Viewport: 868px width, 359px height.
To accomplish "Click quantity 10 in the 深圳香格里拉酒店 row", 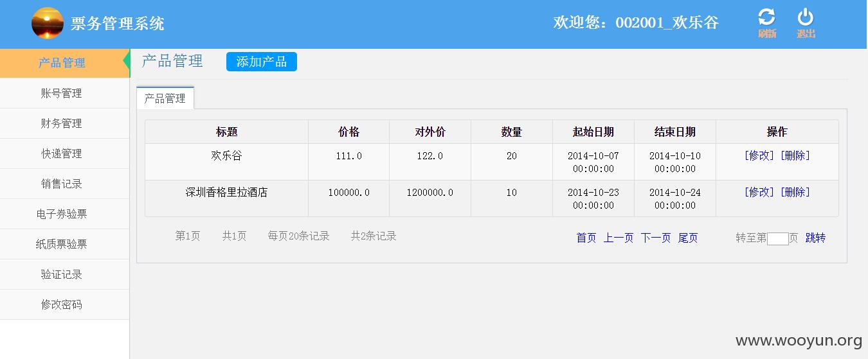I will point(512,193).
